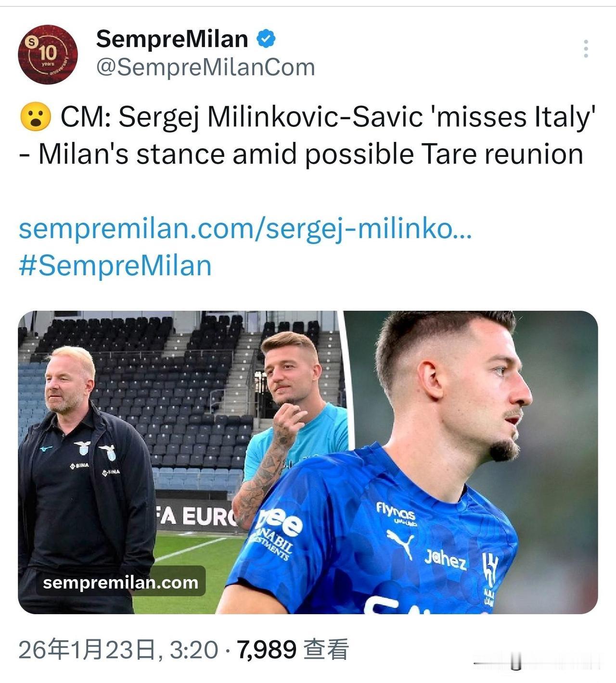Screen dimensions: 616x683
Task: Click the tweet headline about Milinkovic-Savic
Action: [308, 136]
